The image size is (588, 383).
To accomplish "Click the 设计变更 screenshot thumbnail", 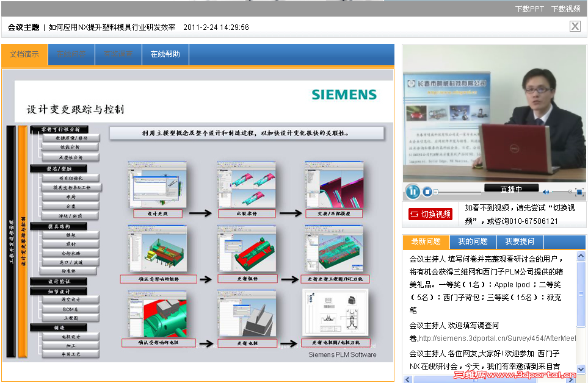I will click(x=157, y=185).
